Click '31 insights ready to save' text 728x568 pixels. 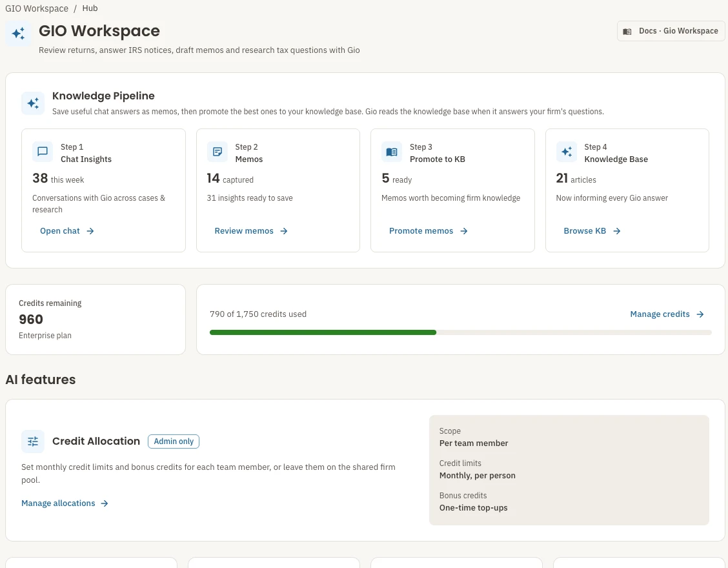point(250,198)
